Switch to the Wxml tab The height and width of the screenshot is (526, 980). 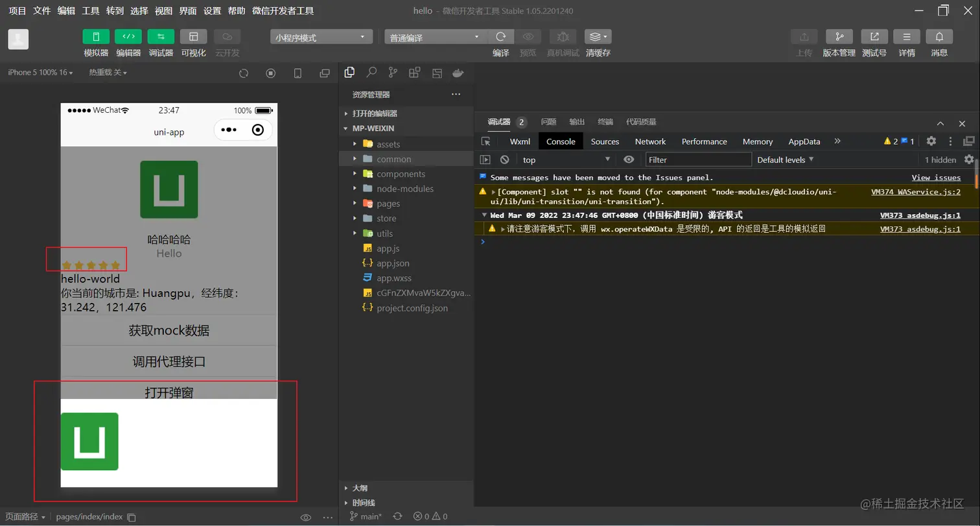click(520, 141)
